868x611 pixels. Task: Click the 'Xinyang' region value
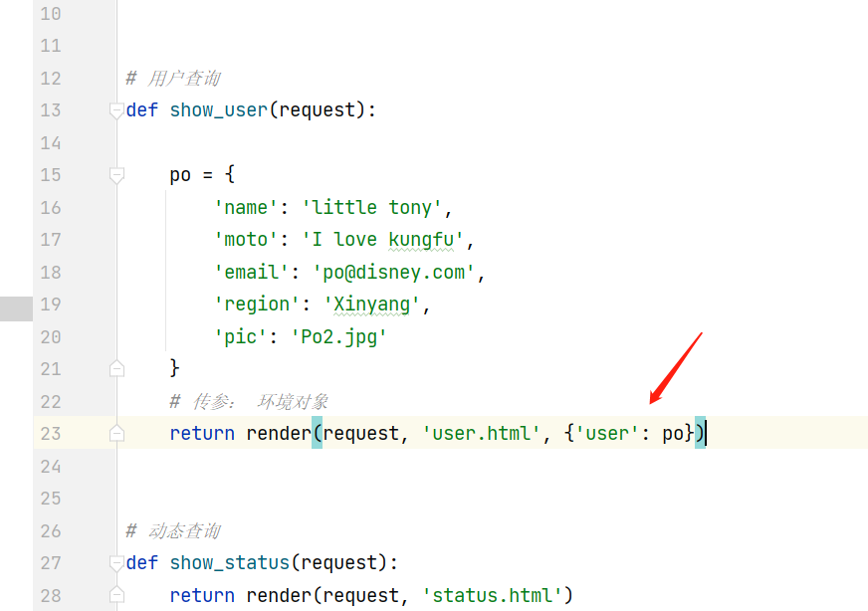[x=371, y=305]
